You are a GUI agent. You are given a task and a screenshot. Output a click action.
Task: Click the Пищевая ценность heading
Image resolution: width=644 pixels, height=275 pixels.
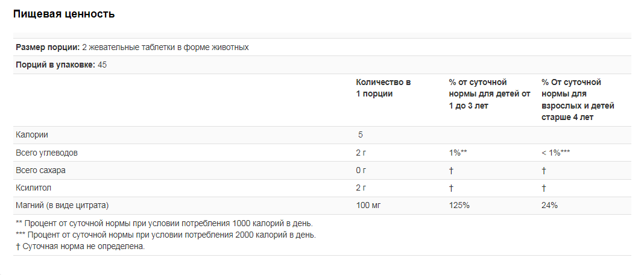tap(64, 14)
